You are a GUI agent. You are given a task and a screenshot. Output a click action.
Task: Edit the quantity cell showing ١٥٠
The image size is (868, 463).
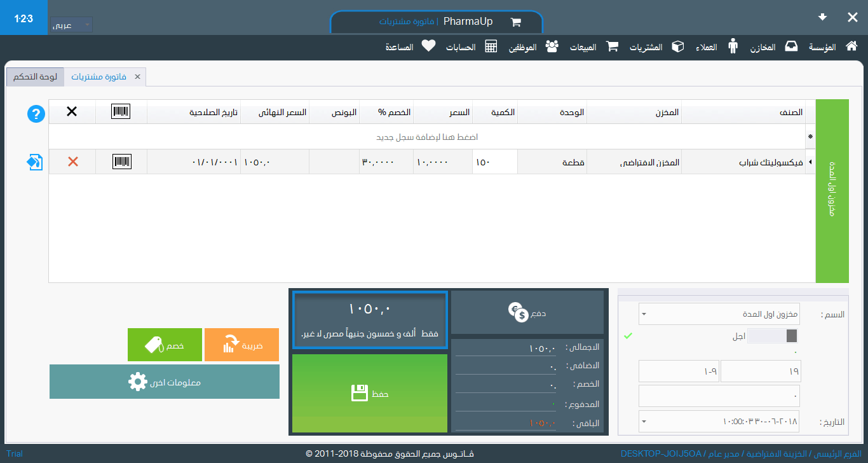[495, 162]
